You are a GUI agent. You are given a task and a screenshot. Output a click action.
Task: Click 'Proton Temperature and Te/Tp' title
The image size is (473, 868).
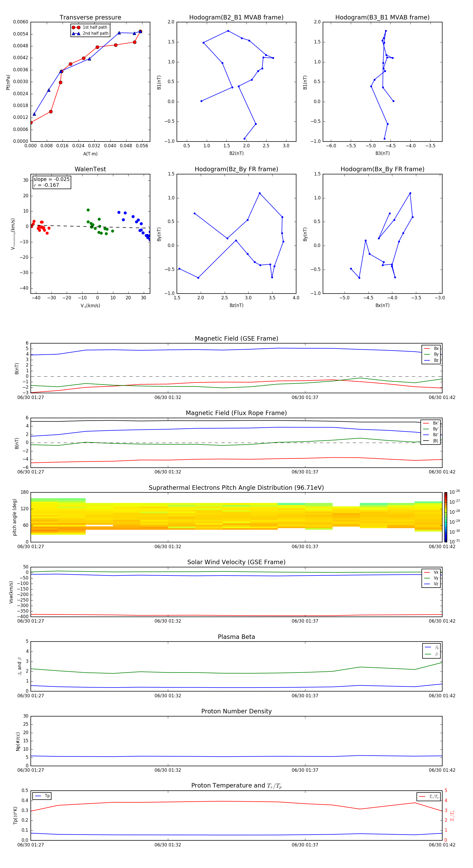click(236, 786)
